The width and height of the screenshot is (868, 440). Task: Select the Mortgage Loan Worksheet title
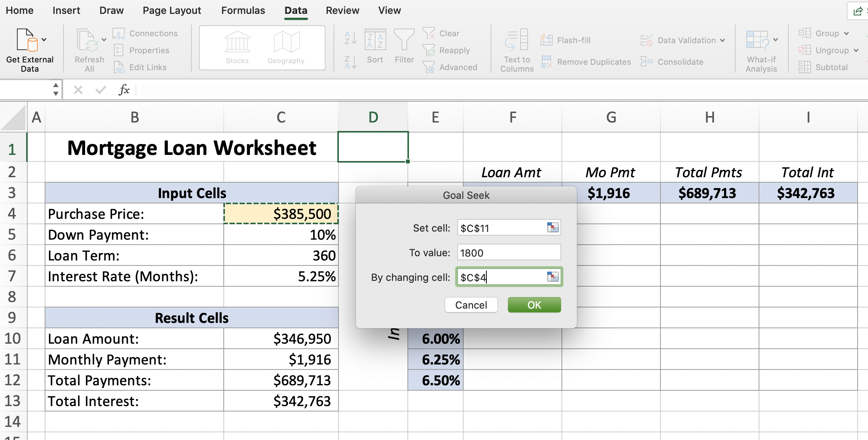pyautogui.click(x=192, y=148)
